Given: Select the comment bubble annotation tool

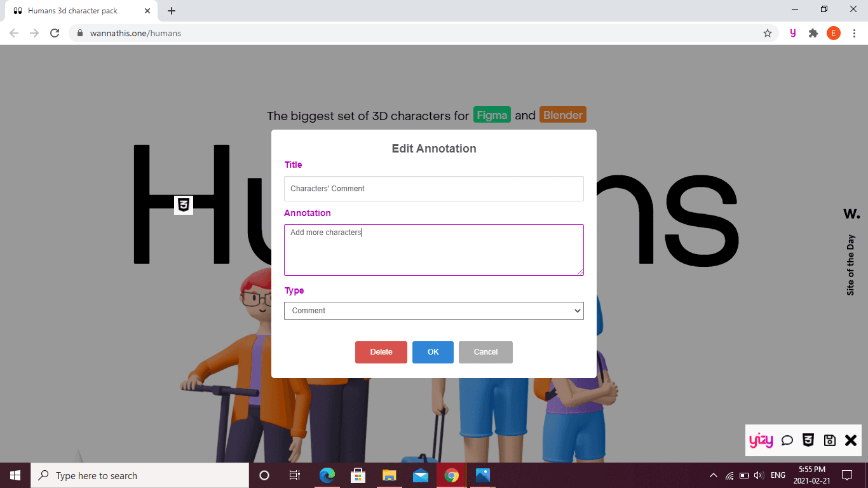Looking at the screenshot, I should 787,440.
